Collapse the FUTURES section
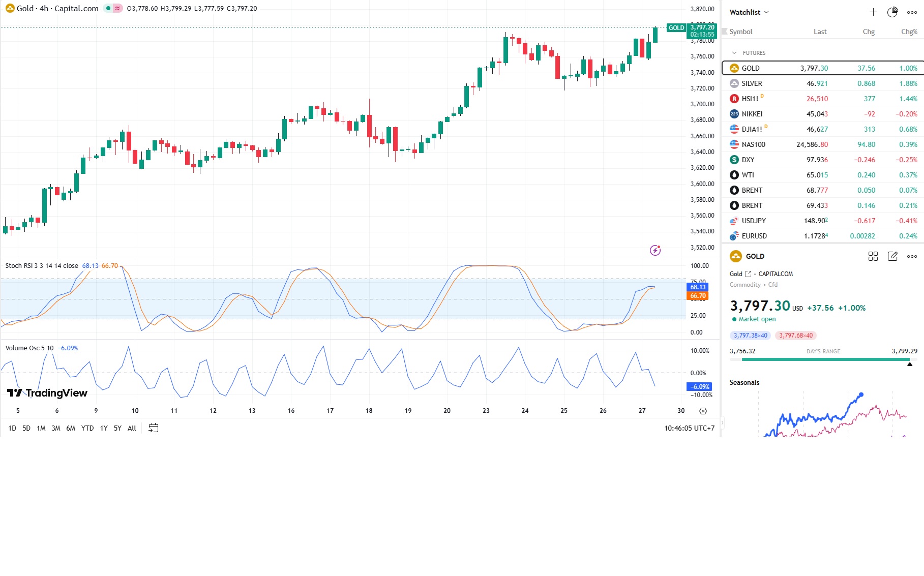Viewport: 924px width, 576px height. click(734, 53)
